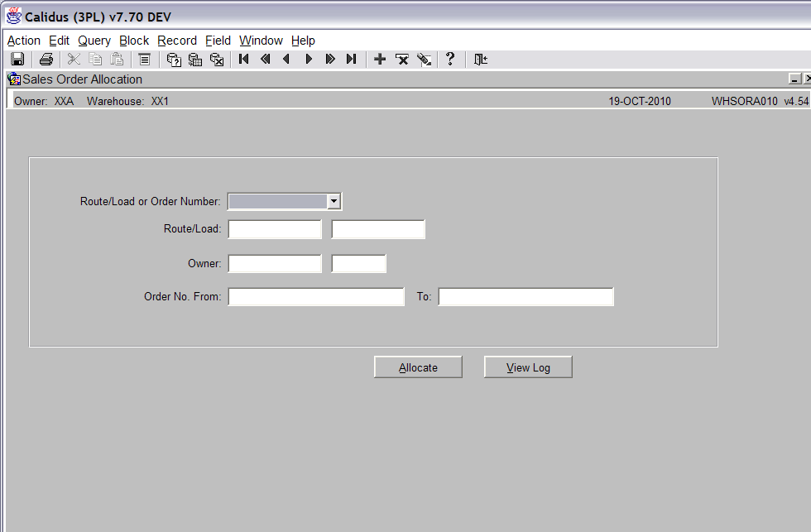Open the list of values icon

coord(144,60)
